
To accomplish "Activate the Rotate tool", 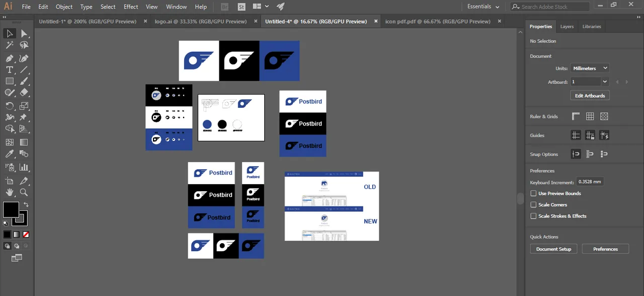I will tap(10, 106).
